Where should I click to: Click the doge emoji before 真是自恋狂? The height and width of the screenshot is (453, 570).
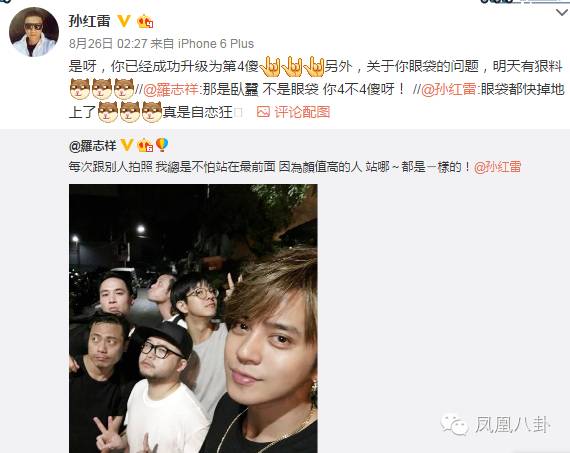coord(152,112)
